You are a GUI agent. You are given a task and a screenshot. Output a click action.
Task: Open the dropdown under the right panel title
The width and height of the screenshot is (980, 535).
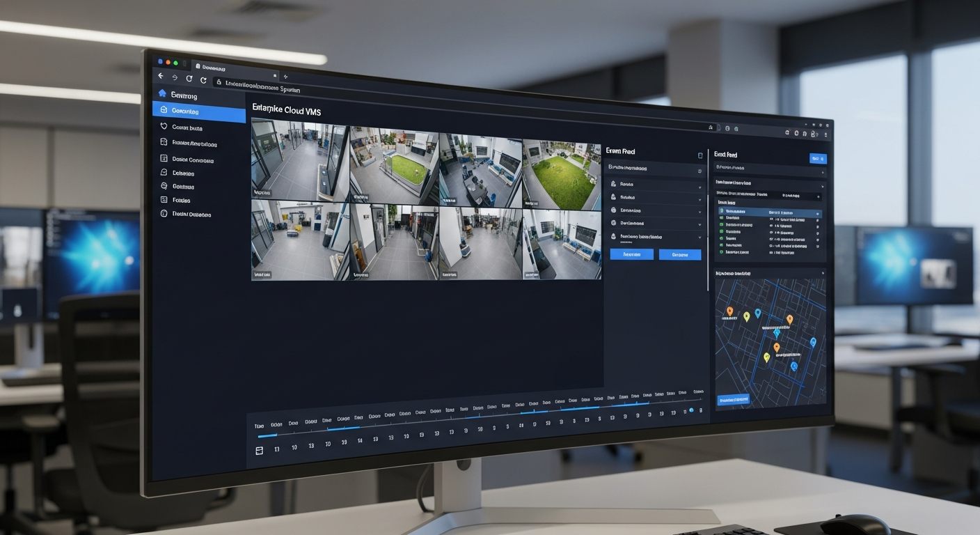[x=770, y=170]
